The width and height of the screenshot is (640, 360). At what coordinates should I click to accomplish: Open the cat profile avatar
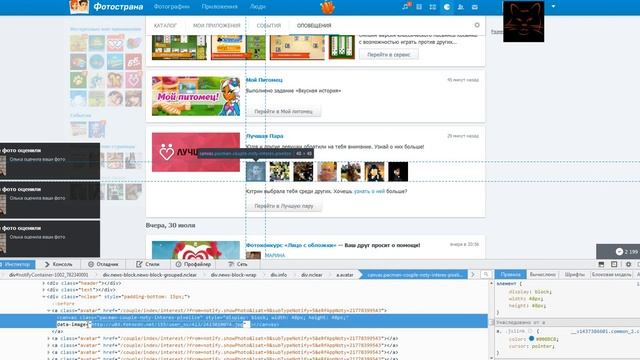(524, 21)
